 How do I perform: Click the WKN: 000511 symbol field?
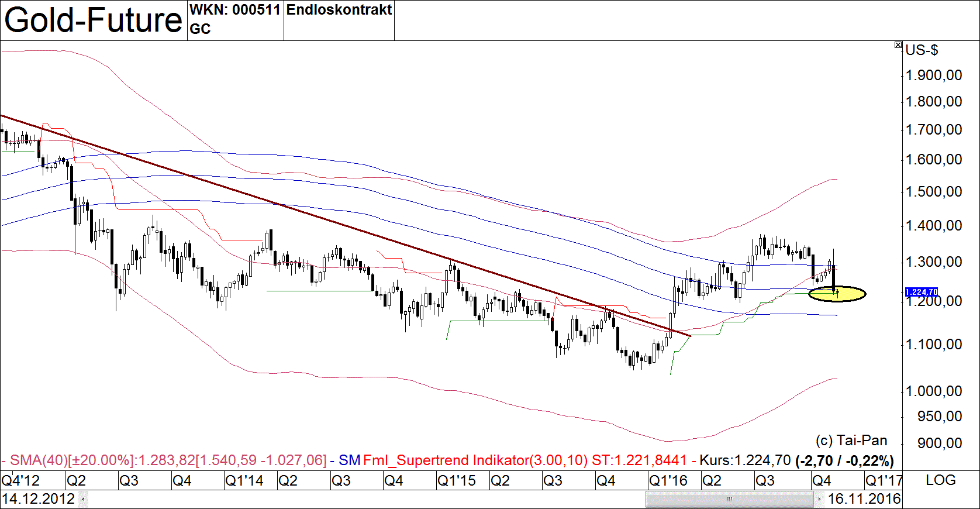point(235,10)
